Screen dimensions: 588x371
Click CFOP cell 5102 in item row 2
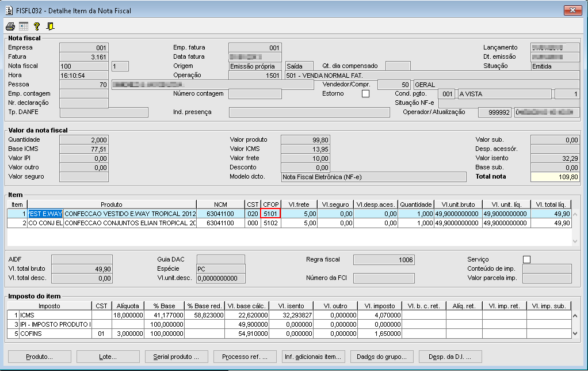(x=271, y=223)
